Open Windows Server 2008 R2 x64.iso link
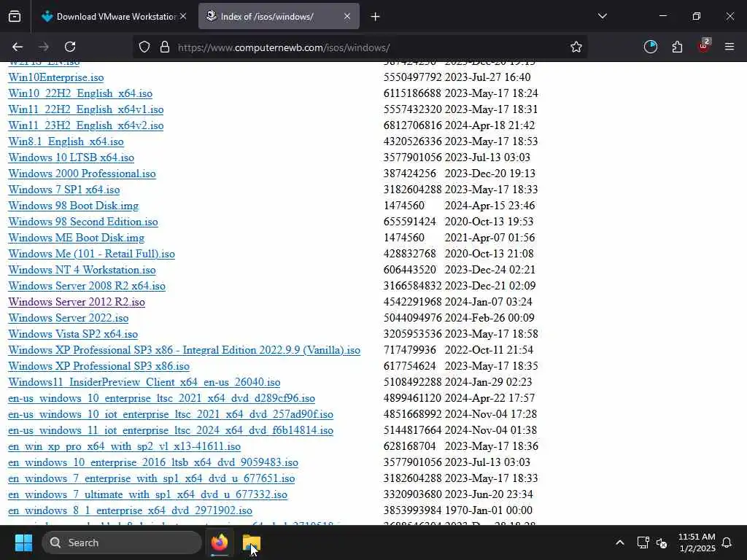 87,286
